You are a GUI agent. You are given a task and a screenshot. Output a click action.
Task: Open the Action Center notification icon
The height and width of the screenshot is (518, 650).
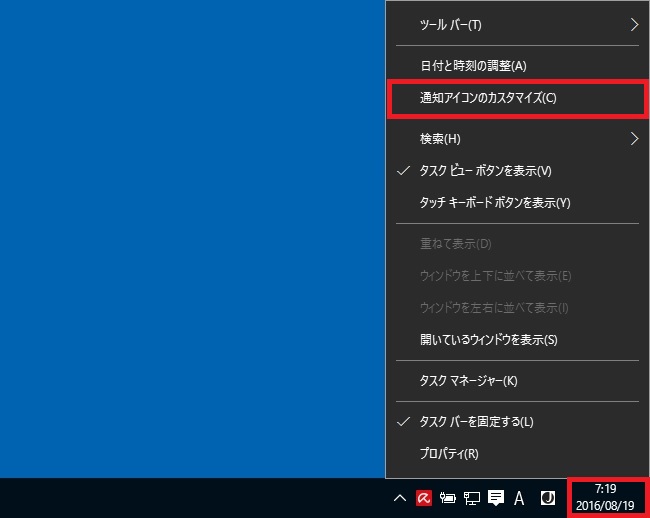[495, 498]
